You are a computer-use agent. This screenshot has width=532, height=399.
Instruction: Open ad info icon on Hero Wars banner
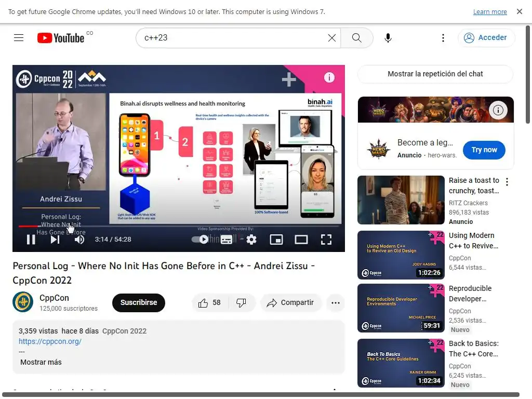(498, 110)
